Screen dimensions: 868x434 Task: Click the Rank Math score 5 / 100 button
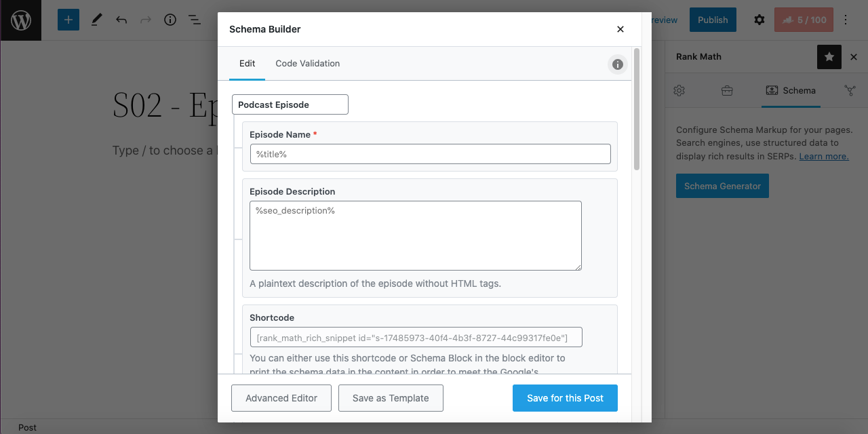(x=804, y=20)
